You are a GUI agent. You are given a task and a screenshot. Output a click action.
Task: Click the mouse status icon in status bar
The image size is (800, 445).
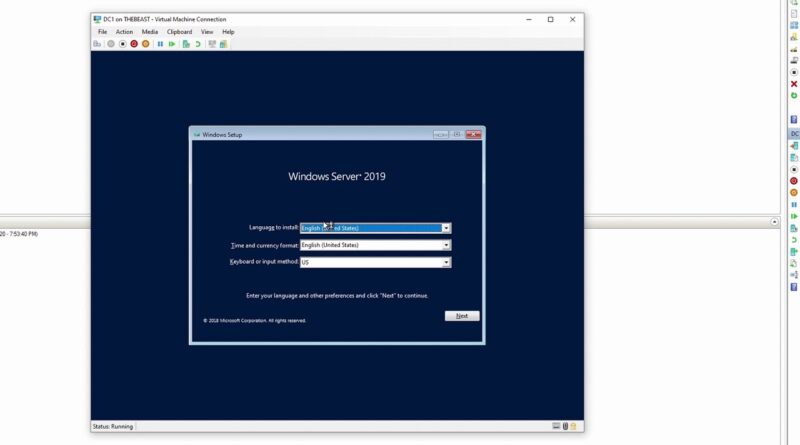click(565, 426)
